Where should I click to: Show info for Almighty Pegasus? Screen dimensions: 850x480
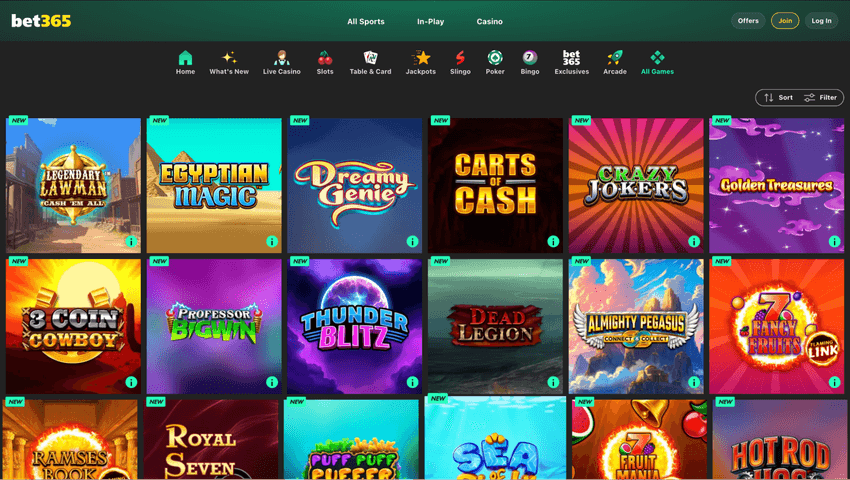click(694, 382)
